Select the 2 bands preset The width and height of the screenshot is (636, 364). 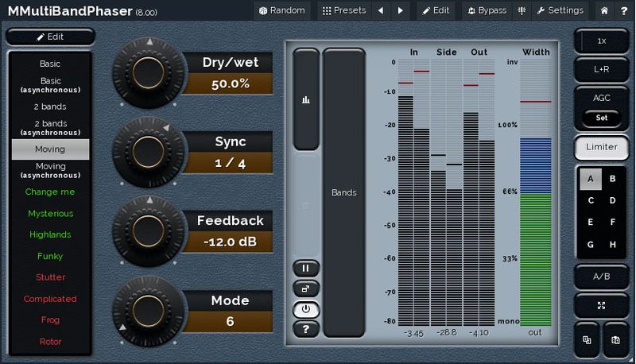click(50, 106)
